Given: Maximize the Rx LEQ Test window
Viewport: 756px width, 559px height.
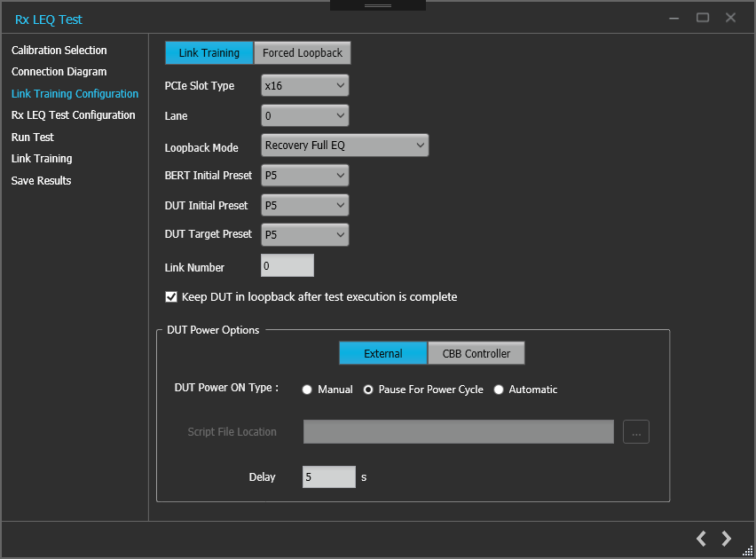Looking at the screenshot, I should click(703, 18).
